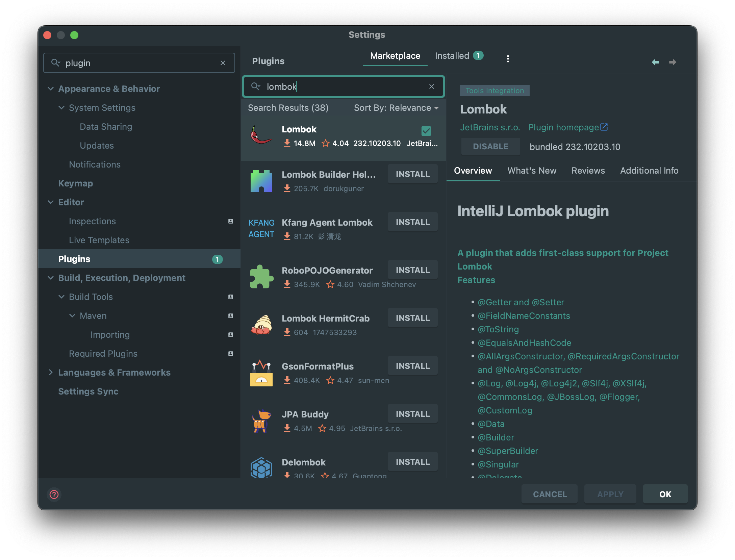Click the back navigation arrow
This screenshot has height=560, width=735.
click(x=655, y=62)
